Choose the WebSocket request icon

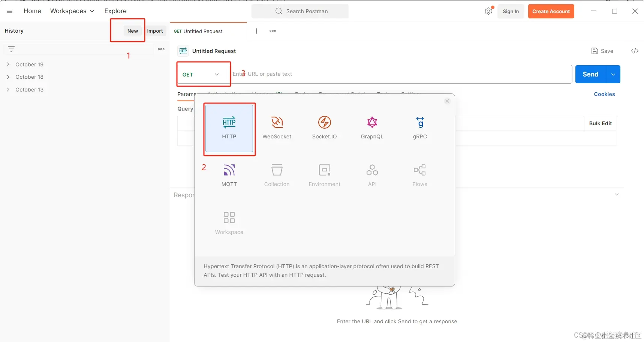click(x=277, y=122)
